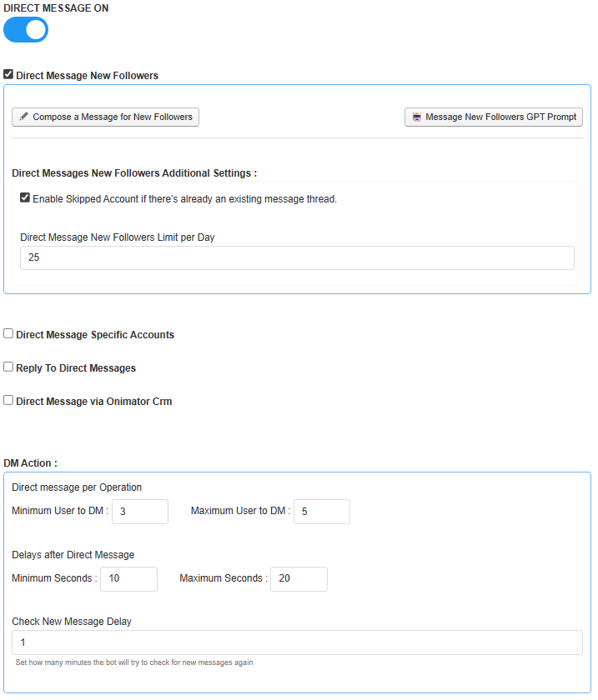Click the Maximum User to DM field
Screen dimensions: 598x700
[321, 511]
